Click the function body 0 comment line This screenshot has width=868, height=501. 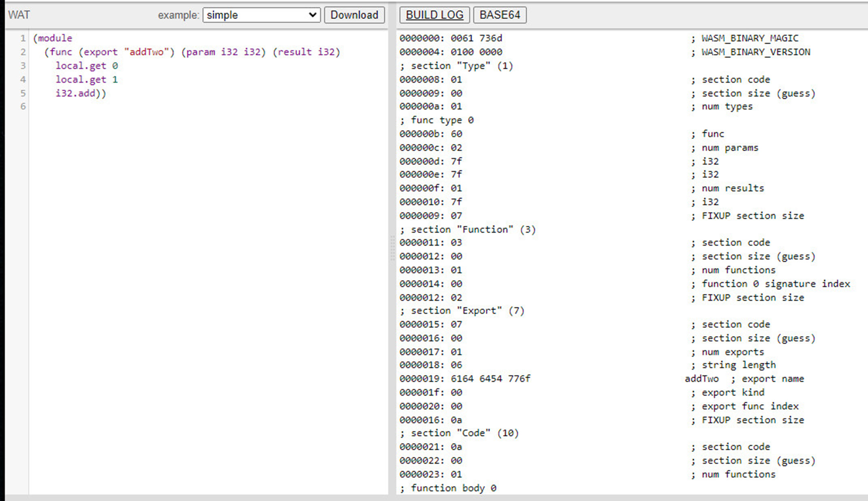coord(448,488)
